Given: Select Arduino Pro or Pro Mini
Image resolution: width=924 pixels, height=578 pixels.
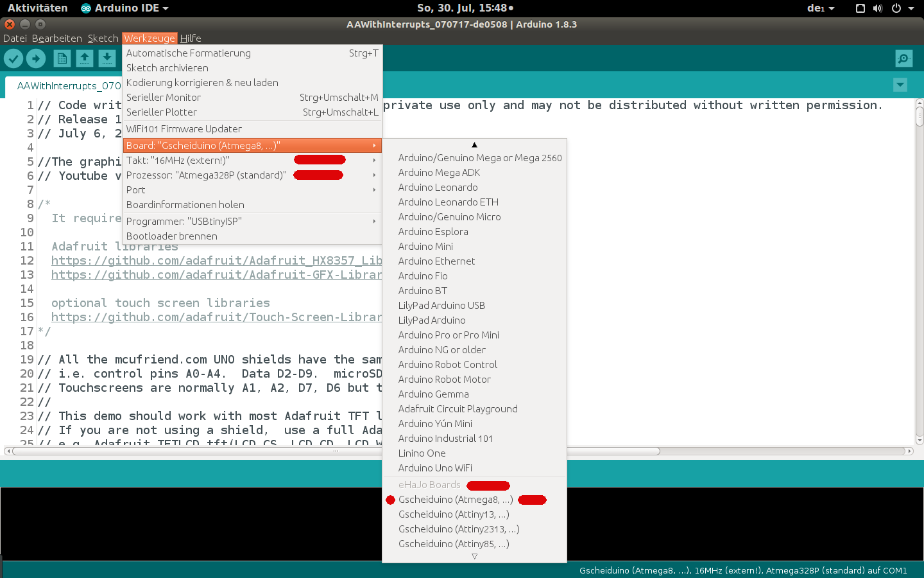Looking at the screenshot, I should (x=474, y=335).
